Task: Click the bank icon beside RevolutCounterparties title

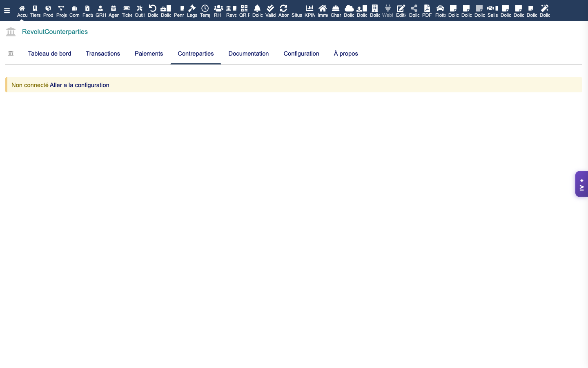Action: 11,31
